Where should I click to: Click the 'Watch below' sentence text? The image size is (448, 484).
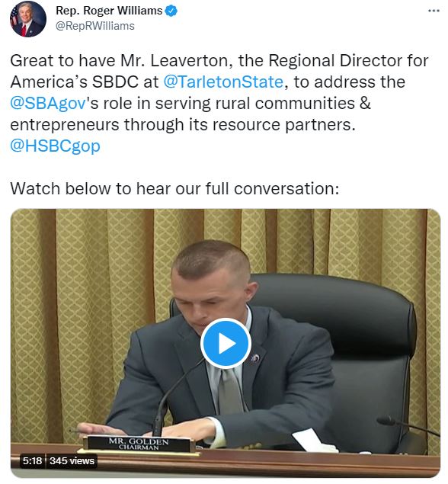pos(174,188)
